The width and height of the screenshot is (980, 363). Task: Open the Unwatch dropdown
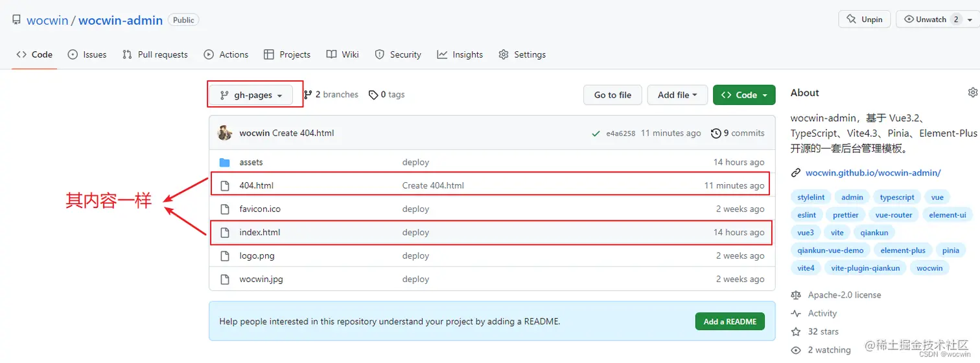pos(937,19)
